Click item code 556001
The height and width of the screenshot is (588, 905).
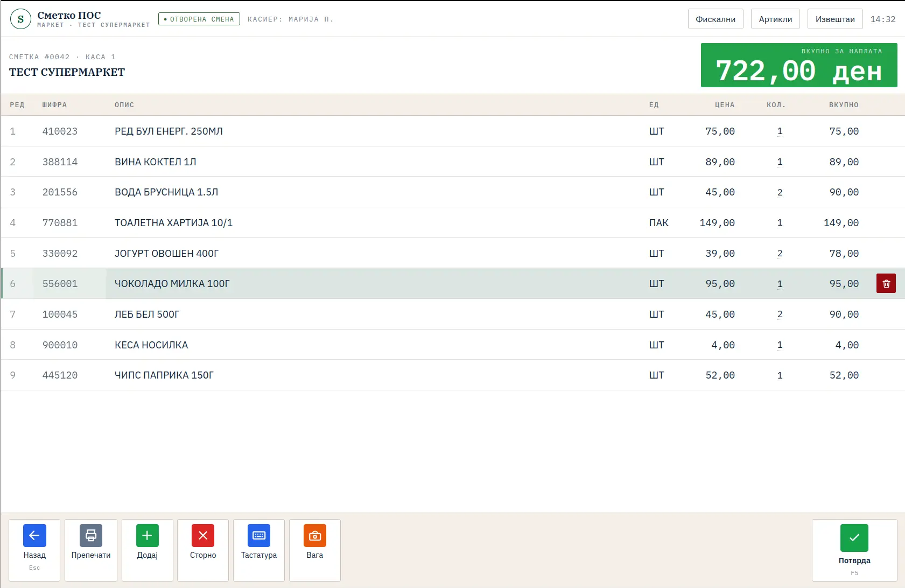coord(60,284)
